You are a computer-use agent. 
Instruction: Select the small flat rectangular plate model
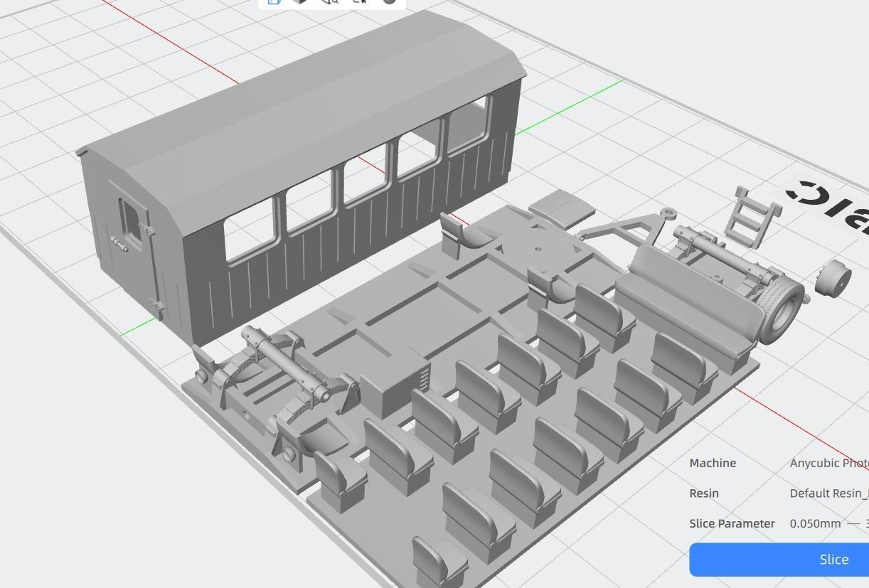[x=563, y=208]
